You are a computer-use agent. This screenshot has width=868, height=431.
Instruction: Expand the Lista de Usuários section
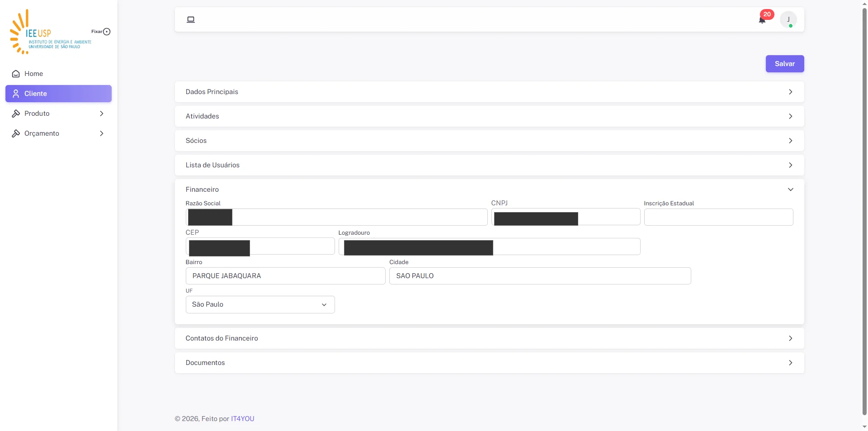pos(489,165)
